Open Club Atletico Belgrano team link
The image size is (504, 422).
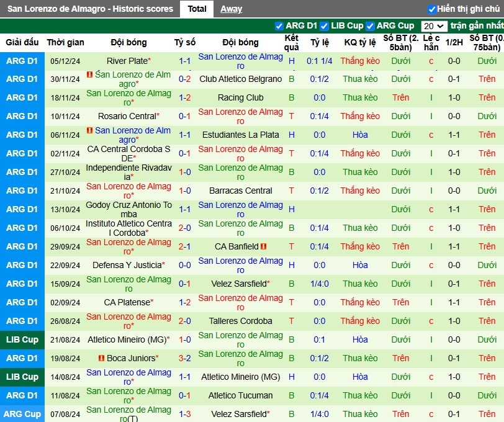[x=240, y=79]
